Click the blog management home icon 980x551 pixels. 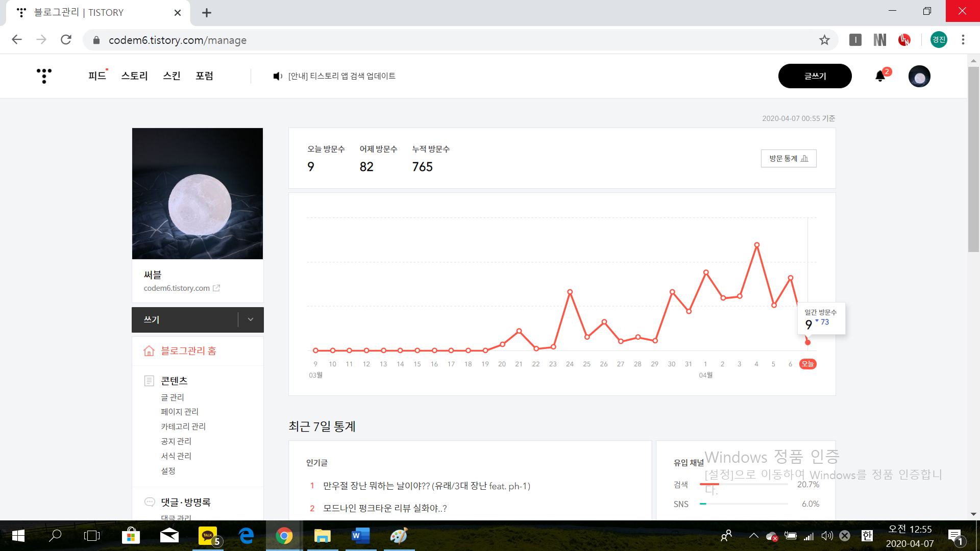click(x=149, y=351)
